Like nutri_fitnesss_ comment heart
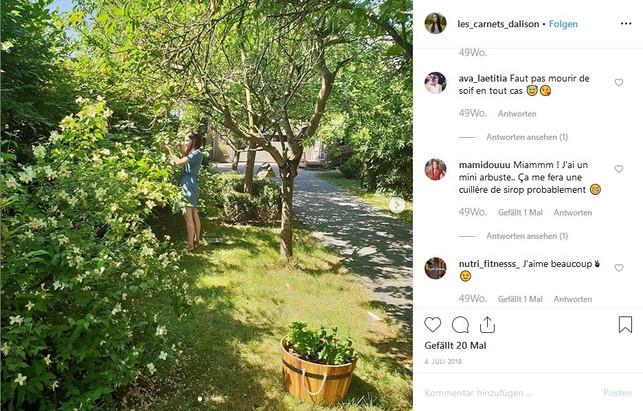This screenshot has height=411, width=643. (619, 268)
